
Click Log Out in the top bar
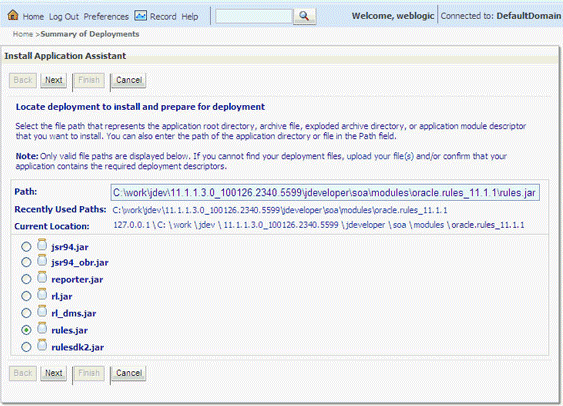64,17
